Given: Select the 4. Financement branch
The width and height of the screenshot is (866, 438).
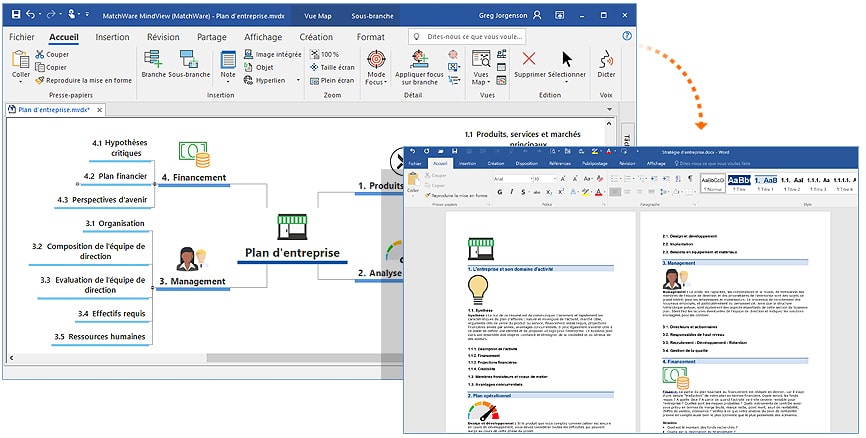Looking at the screenshot, I should pos(194,177).
